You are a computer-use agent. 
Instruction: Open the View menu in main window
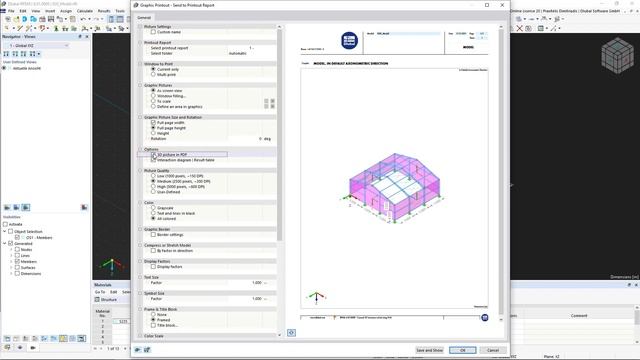pos(36,11)
